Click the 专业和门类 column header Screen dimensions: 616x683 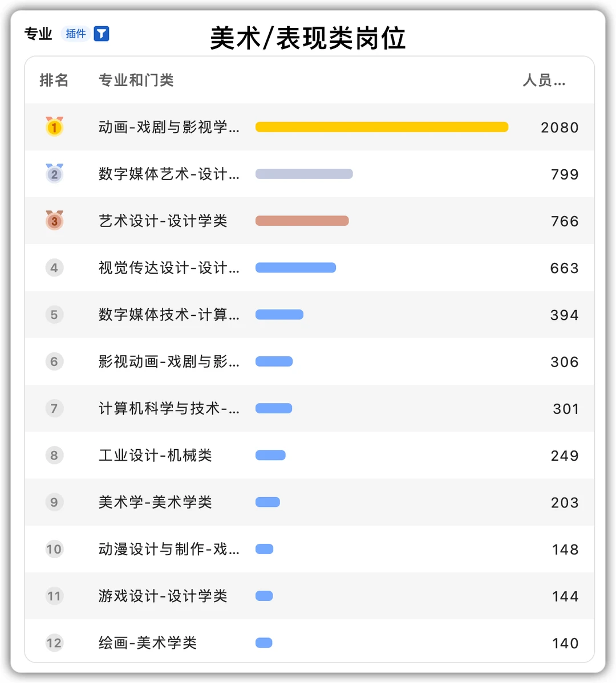click(x=136, y=80)
